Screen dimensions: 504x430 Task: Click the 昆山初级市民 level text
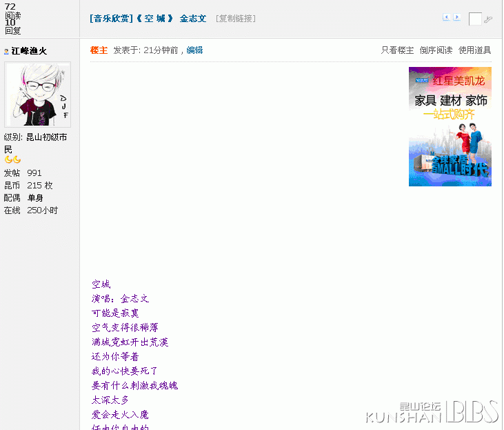(35, 144)
